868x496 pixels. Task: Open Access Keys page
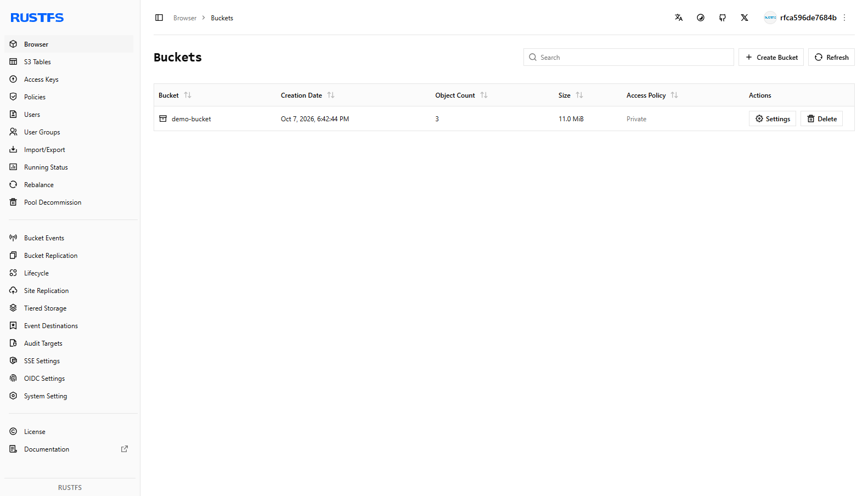69,79
